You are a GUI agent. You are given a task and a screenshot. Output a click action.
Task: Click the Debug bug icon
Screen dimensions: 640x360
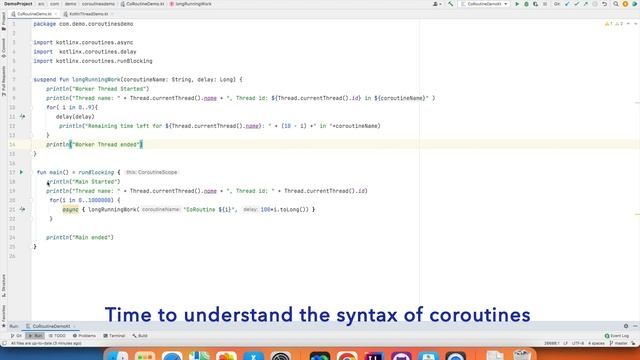(526, 4)
